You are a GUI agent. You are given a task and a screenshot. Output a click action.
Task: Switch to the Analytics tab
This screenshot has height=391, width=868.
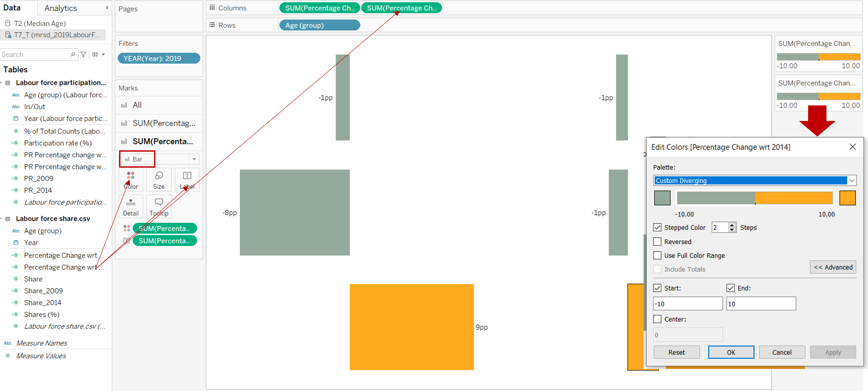point(61,8)
